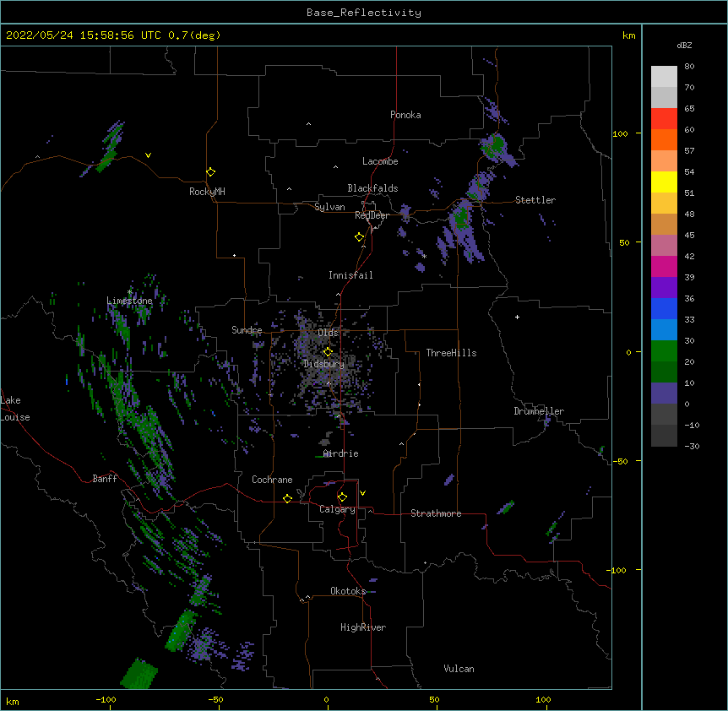Click the yellow diamond marker south of RedDeer

359,237
